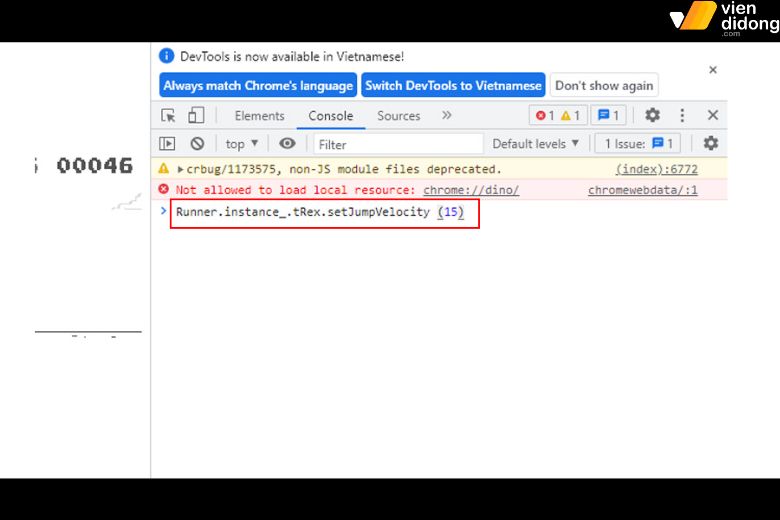The height and width of the screenshot is (520, 780).
Task: Switch to the Console tab
Action: tap(331, 116)
